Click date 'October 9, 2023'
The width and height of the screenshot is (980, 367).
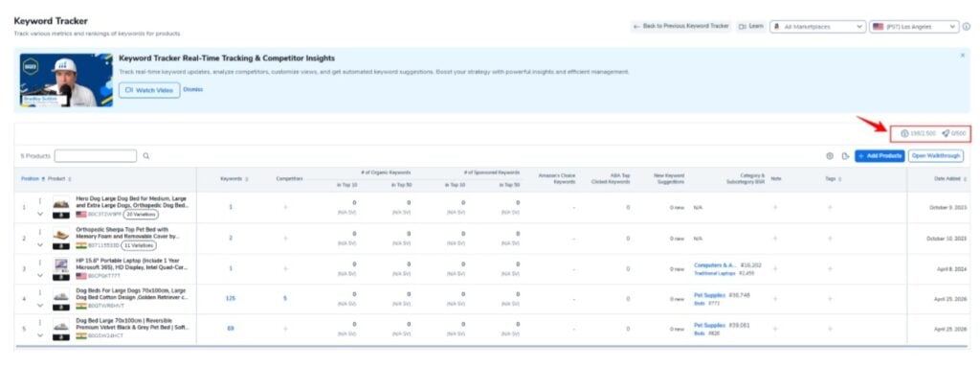948,207
